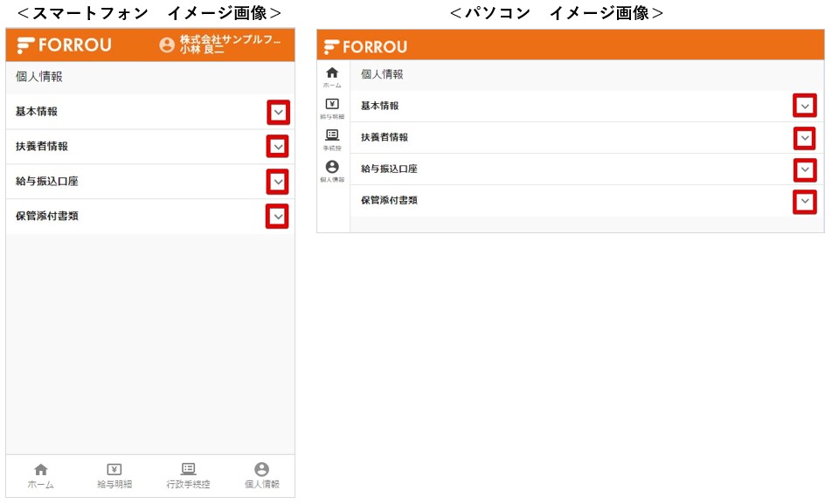The width and height of the screenshot is (832, 504).
Task: Click the FORROU logo in smartphone header
Action: click(x=64, y=45)
